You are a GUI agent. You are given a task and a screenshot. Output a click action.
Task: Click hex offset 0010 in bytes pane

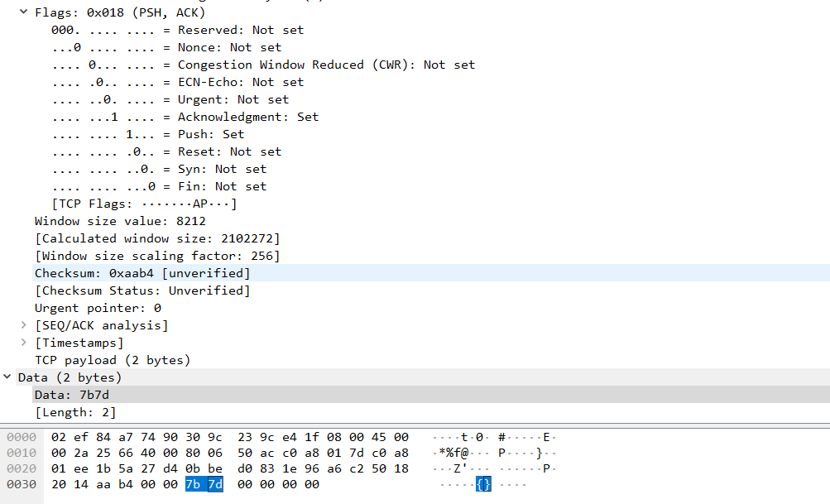pyautogui.click(x=22, y=454)
